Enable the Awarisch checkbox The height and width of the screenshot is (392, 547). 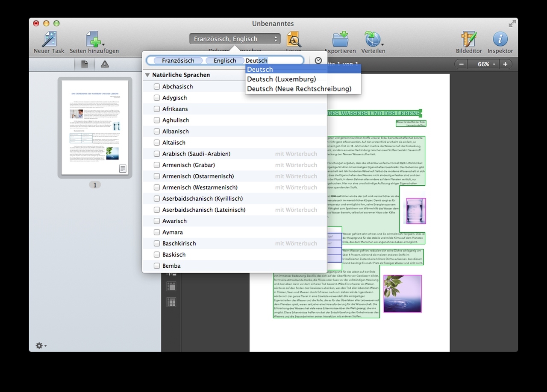click(x=157, y=221)
